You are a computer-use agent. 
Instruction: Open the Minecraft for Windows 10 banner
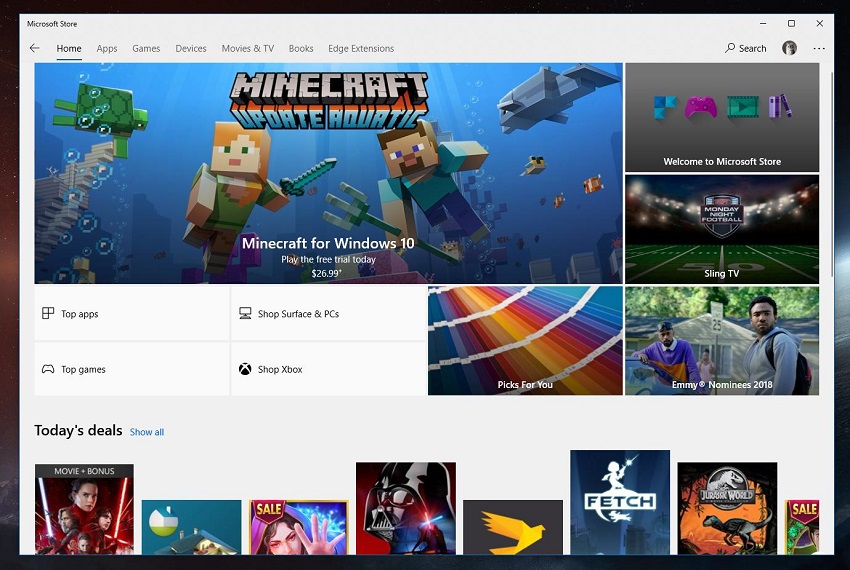[328, 173]
